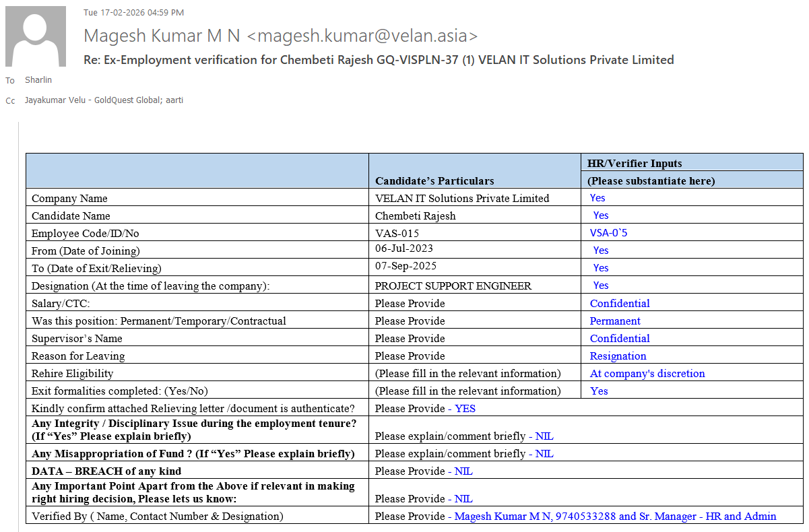The image size is (809, 532).
Task: Click 'DATA – BREACH of any kind' label
Action: click(106, 471)
